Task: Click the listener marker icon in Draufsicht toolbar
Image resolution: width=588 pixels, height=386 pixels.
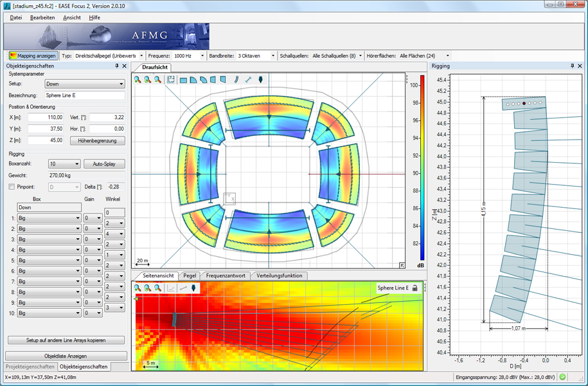Action: [x=260, y=80]
